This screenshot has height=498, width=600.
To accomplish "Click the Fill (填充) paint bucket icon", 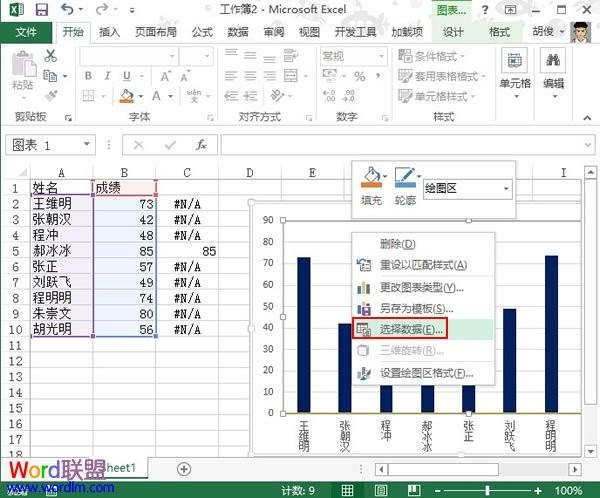I will coord(372,180).
